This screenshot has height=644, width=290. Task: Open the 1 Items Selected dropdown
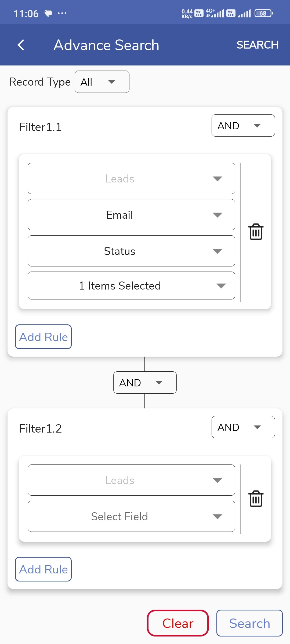131,286
